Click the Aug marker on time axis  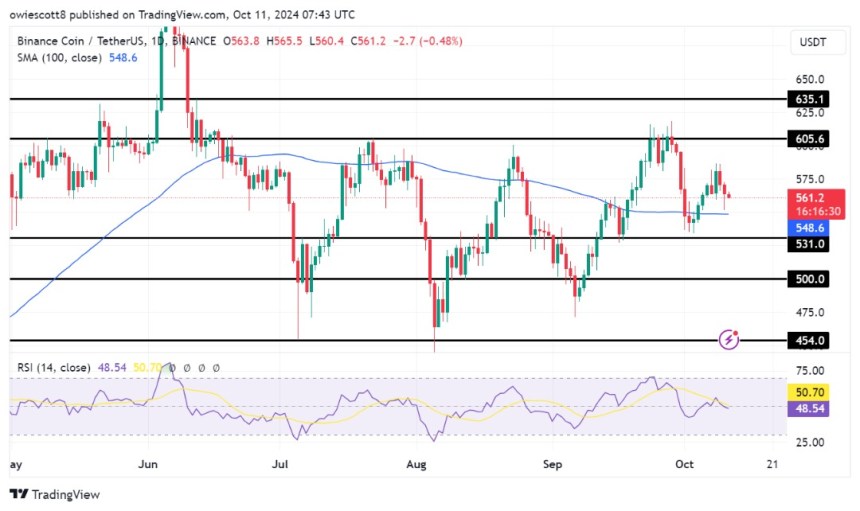[x=419, y=465]
